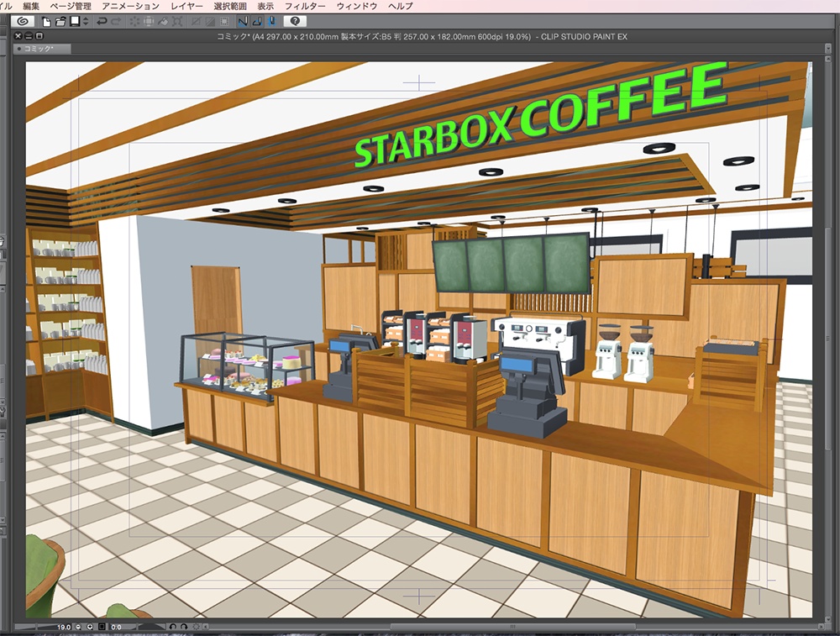Open the アニメーション menu
This screenshot has height=636, width=840.
(130, 6)
